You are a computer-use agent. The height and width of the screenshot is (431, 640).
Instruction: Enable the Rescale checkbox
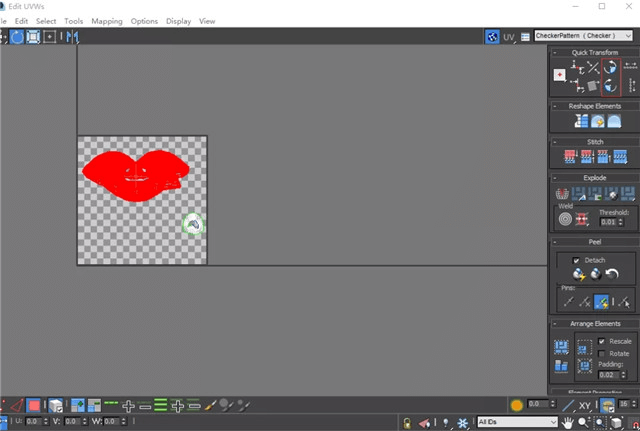pos(601,341)
